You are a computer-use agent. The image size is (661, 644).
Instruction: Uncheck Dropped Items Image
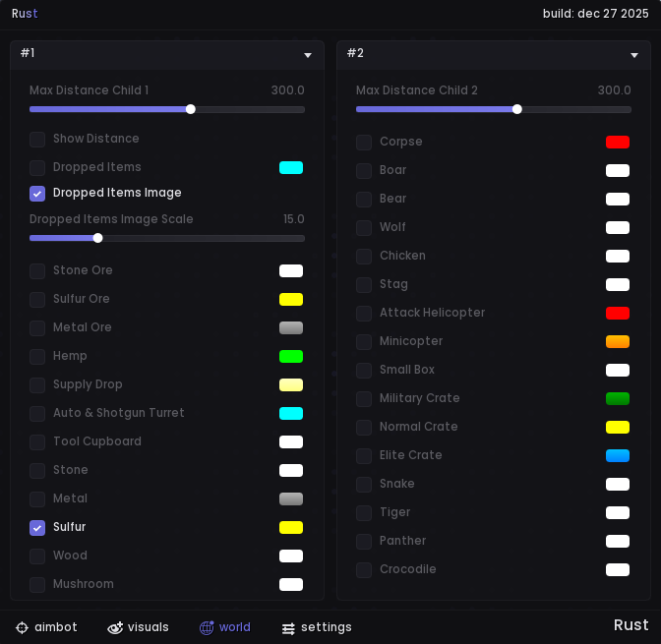coord(37,194)
